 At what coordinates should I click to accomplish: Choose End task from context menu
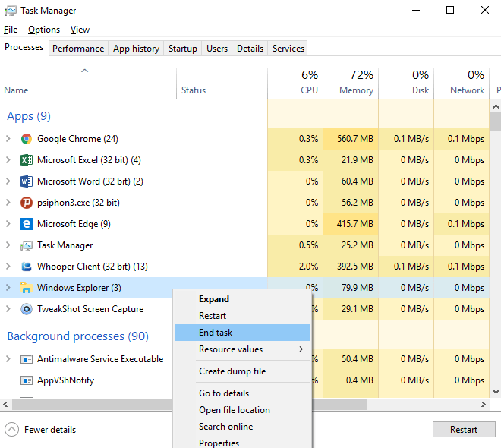pyautogui.click(x=242, y=333)
